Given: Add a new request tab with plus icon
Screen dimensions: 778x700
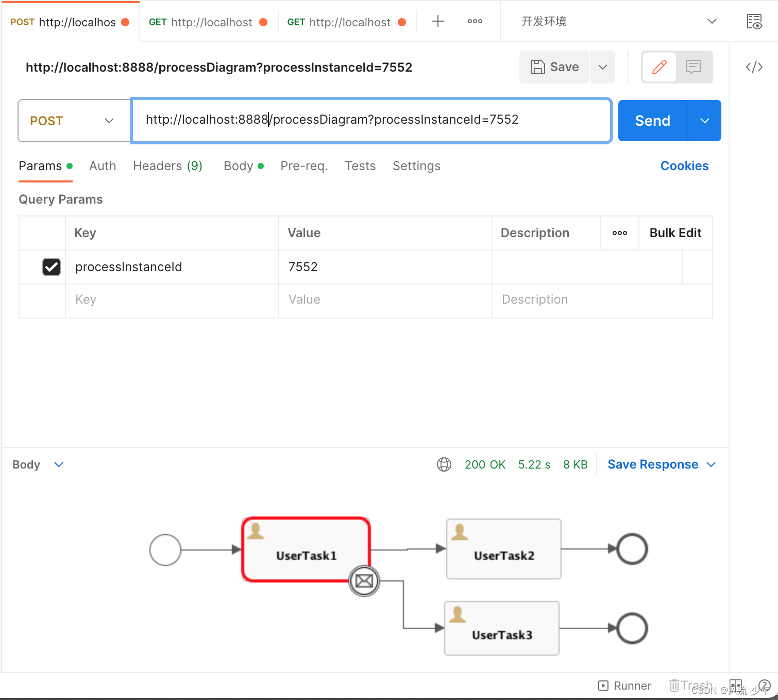Looking at the screenshot, I should click(438, 21).
